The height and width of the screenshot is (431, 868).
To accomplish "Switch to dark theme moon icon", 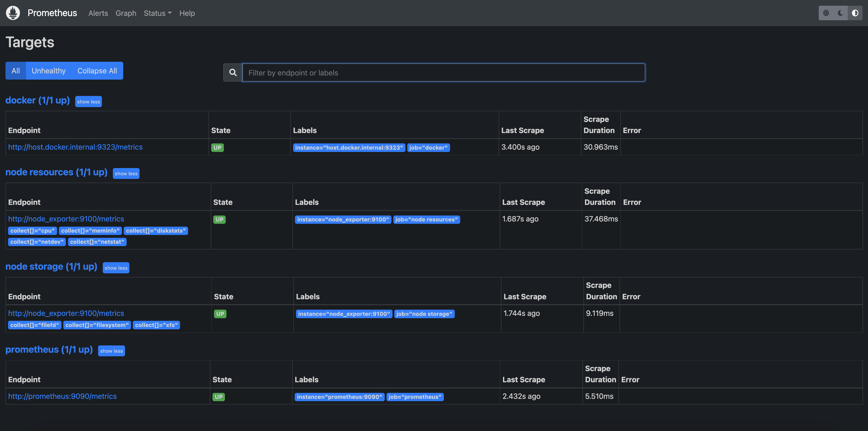I will [x=840, y=13].
